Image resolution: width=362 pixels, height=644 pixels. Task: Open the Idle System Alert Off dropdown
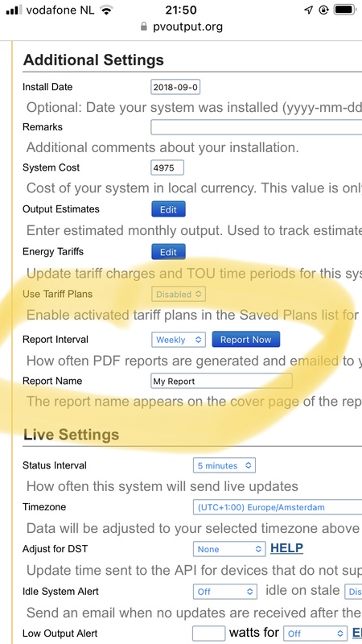click(225, 592)
